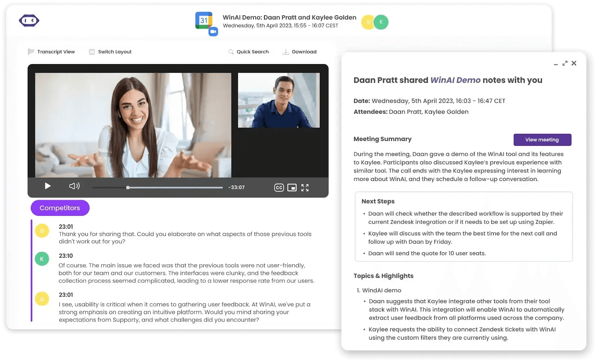Click the small presenter video thumbnail
600x364 pixels.
point(279,100)
